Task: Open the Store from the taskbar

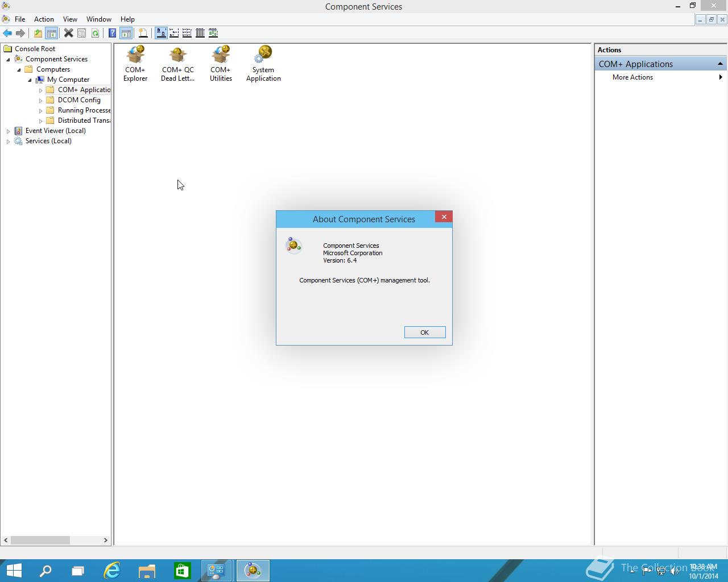Action: point(182,570)
